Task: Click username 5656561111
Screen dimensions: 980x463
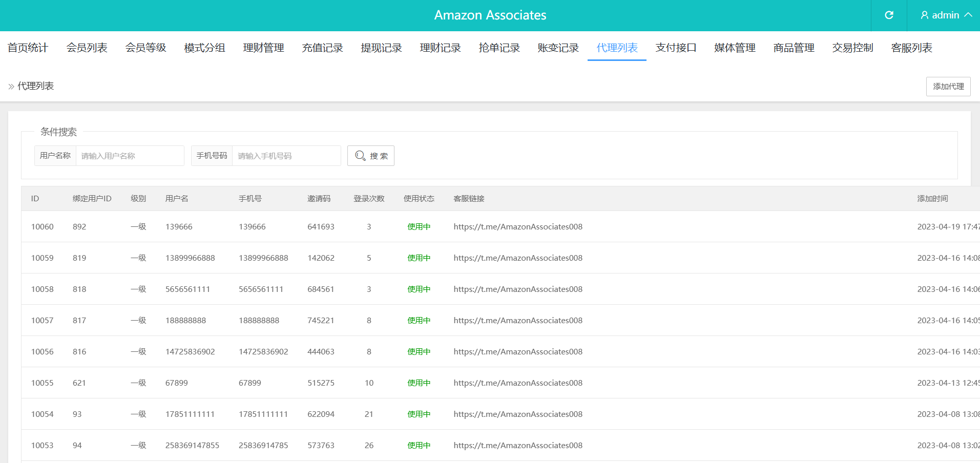Action: tap(187, 289)
